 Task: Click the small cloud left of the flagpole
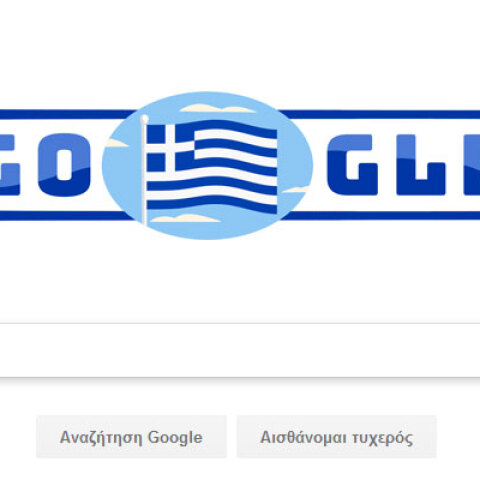coord(116,143)
